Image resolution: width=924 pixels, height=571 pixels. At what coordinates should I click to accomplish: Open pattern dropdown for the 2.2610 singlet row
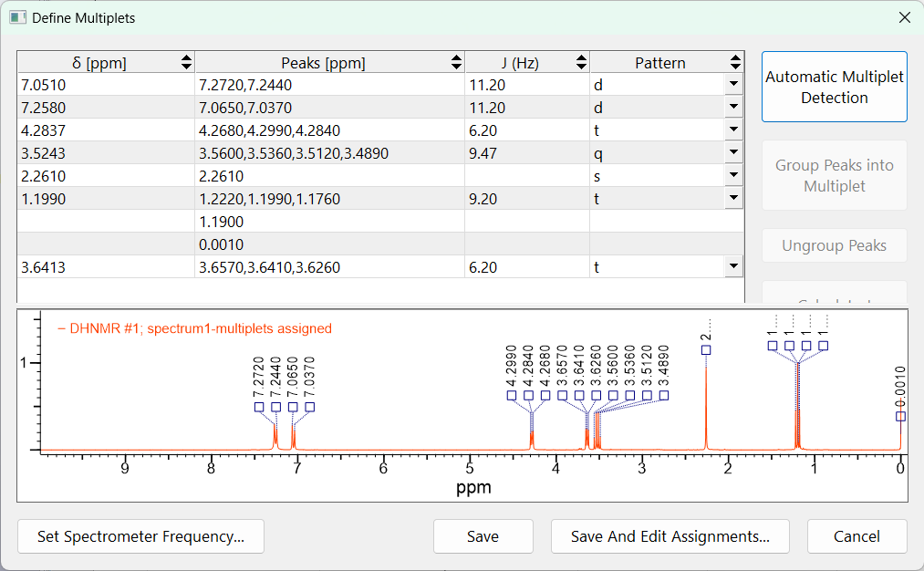pyautogui.click(x=733, y=176)
